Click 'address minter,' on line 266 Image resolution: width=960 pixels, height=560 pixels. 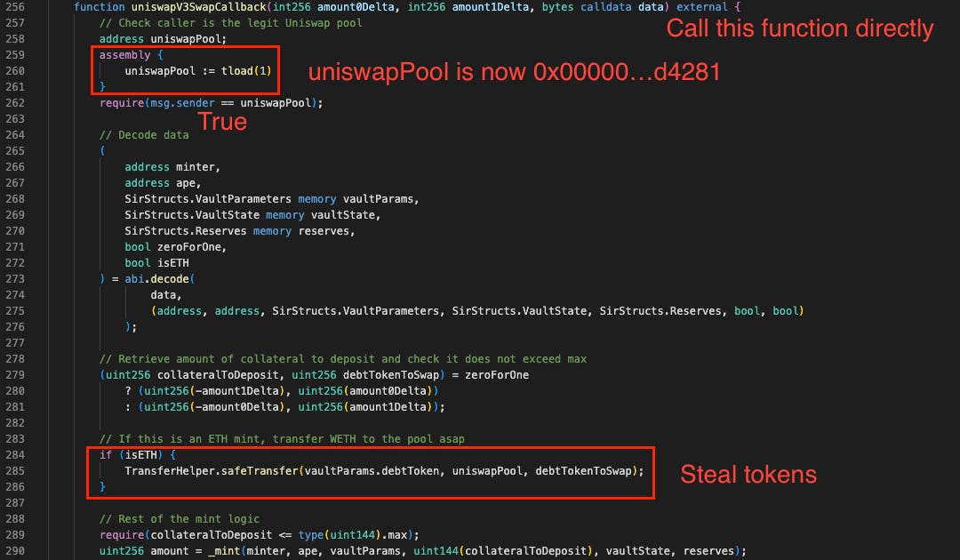(172, 167)
